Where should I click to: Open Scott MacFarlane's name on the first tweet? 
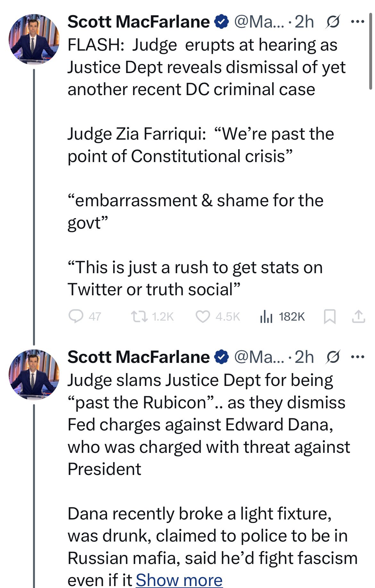[138, 22]
